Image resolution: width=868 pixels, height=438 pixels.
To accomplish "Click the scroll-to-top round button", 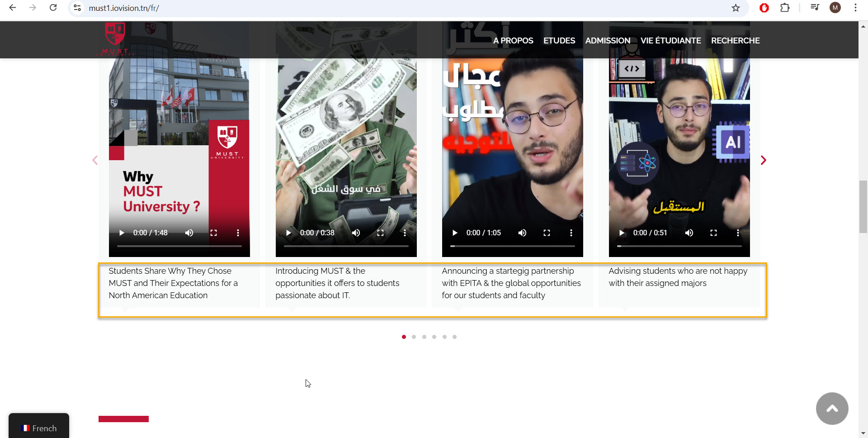I will click(x=832, y=409).
